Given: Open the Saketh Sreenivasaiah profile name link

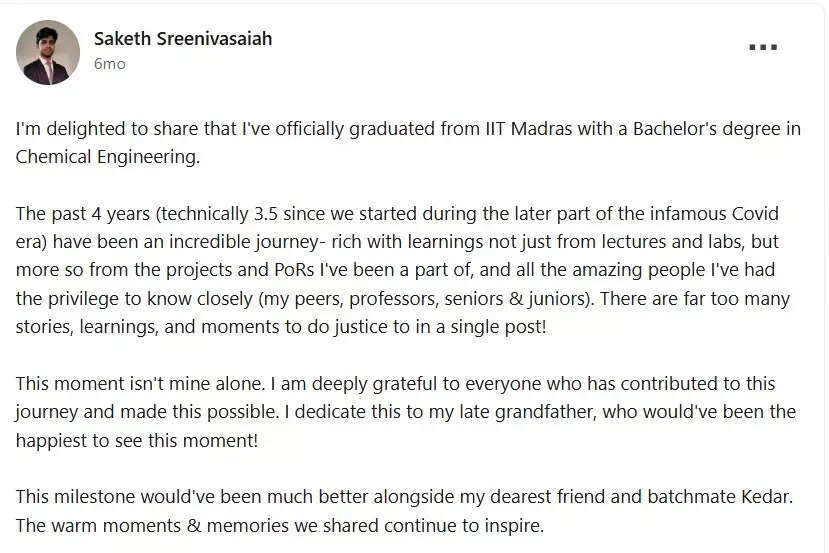Looking at the screenshot, I should pos(182,39).
